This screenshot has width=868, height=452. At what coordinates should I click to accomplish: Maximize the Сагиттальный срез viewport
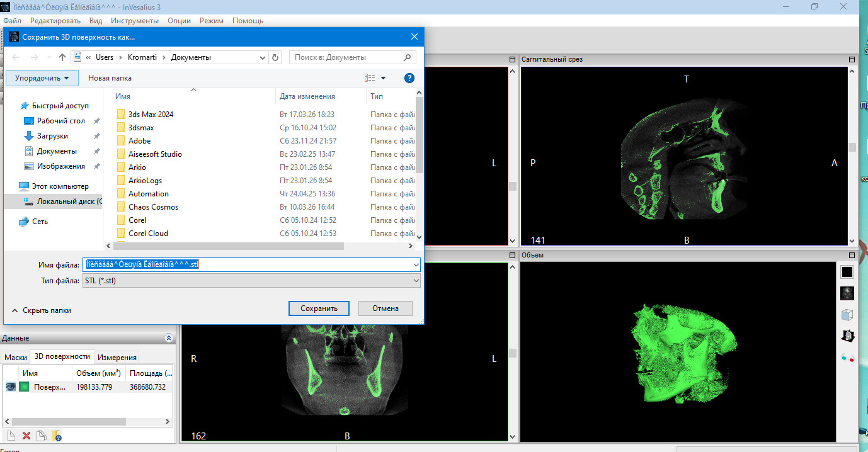(852, 59)
